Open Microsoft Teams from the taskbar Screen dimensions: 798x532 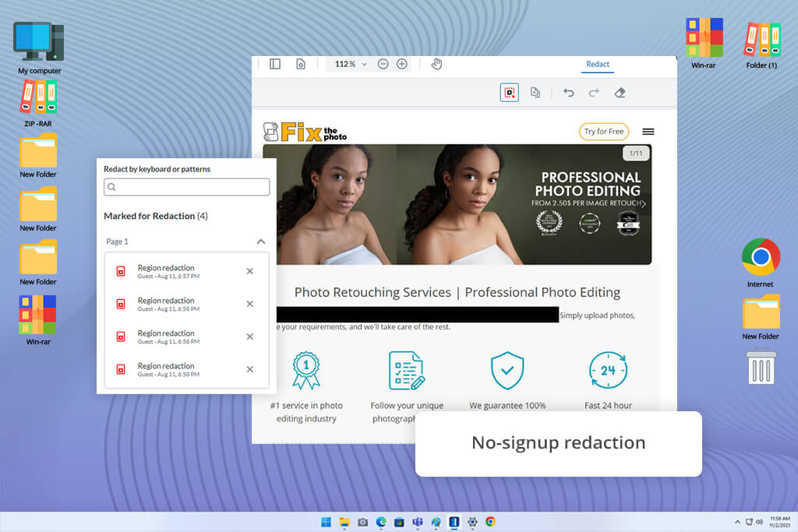point(418,522)
